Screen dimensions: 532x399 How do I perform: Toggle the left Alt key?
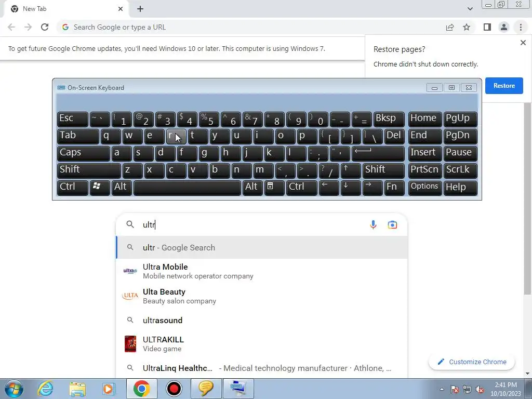point(121,187)
